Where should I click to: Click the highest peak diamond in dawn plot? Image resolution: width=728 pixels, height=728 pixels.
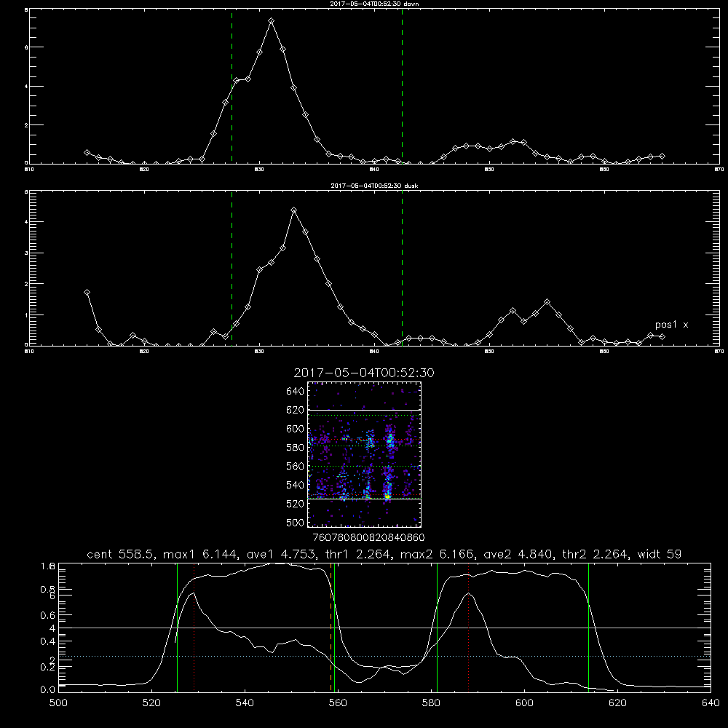click(271, 21)
